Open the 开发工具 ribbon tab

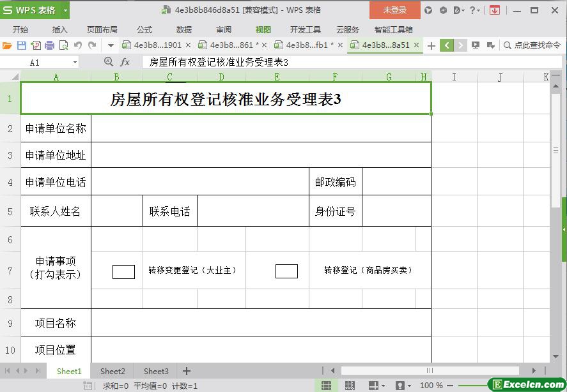pos(305,29)
